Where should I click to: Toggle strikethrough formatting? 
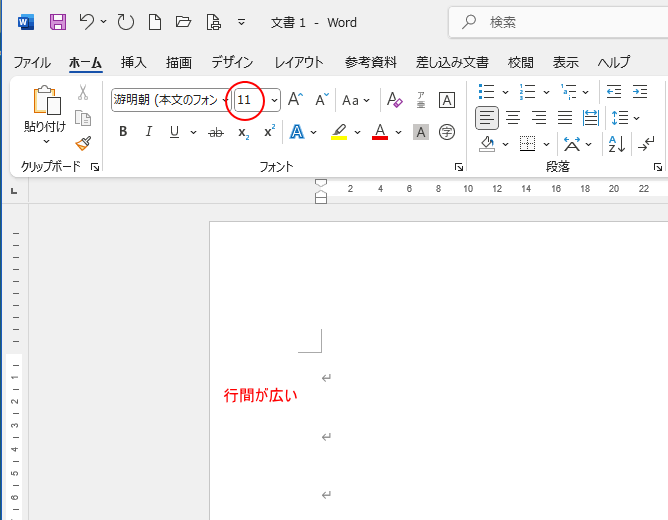pos(216,132)
